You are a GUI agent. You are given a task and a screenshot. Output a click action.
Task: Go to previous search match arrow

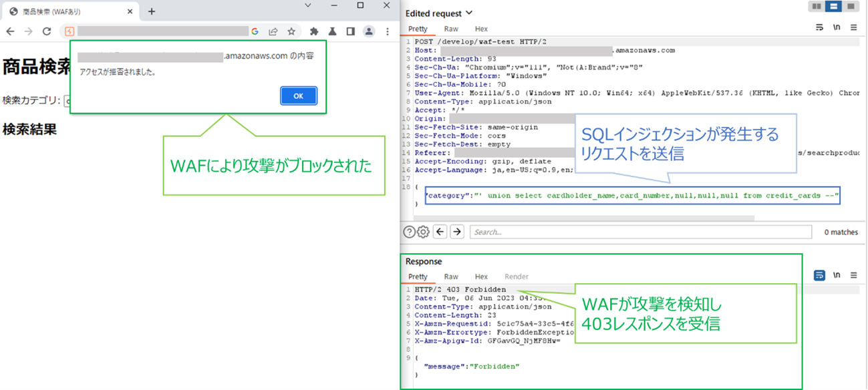[440, 232]
